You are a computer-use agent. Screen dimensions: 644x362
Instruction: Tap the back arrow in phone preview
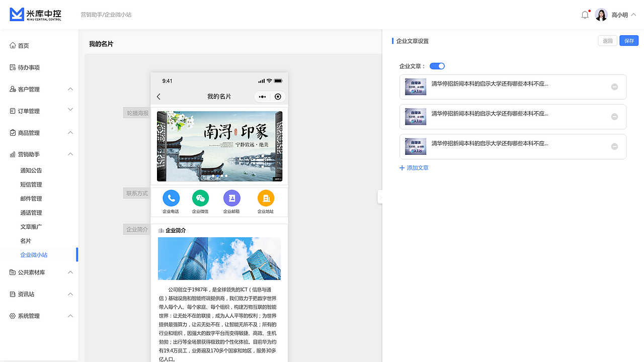158,97
